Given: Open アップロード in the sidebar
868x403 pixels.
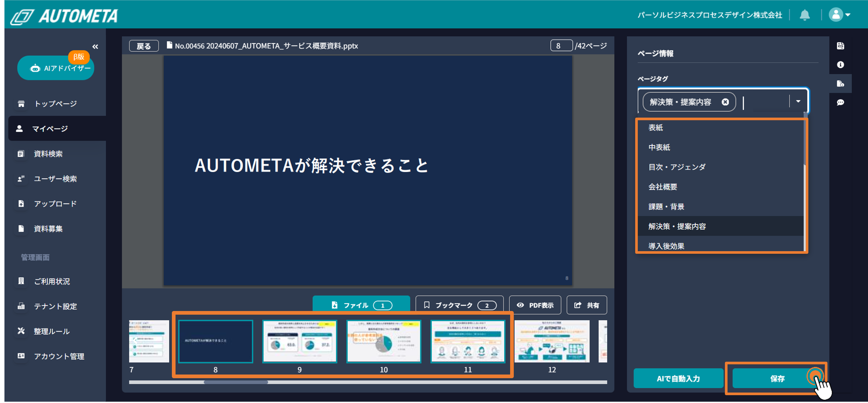Looking at the screenshot, I should coord(55,204).
